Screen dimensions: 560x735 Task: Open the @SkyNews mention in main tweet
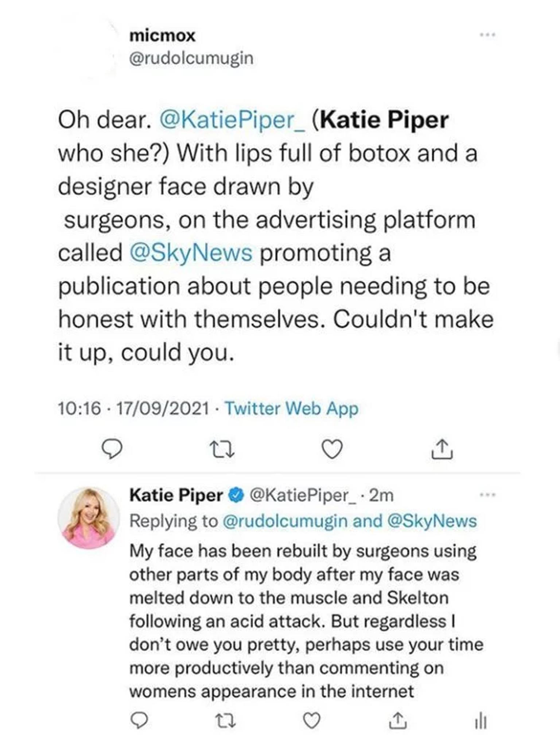pos(191,252)
